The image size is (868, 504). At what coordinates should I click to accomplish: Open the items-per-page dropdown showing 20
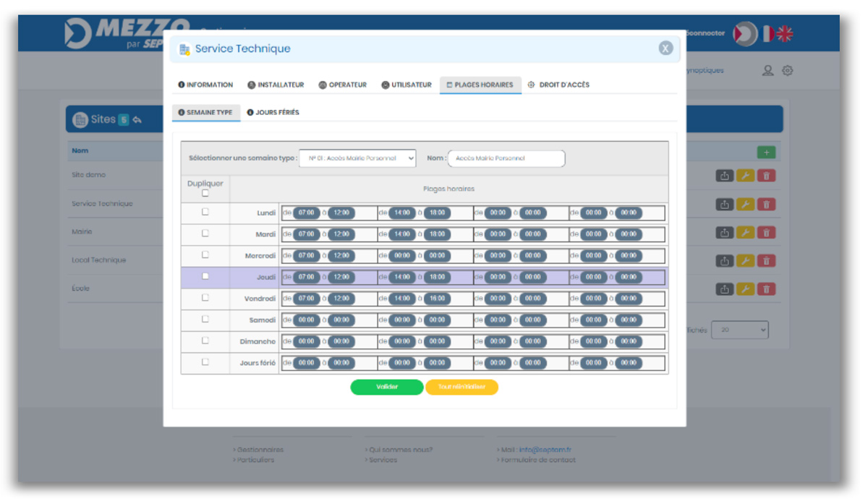click(x=739, y=330)
